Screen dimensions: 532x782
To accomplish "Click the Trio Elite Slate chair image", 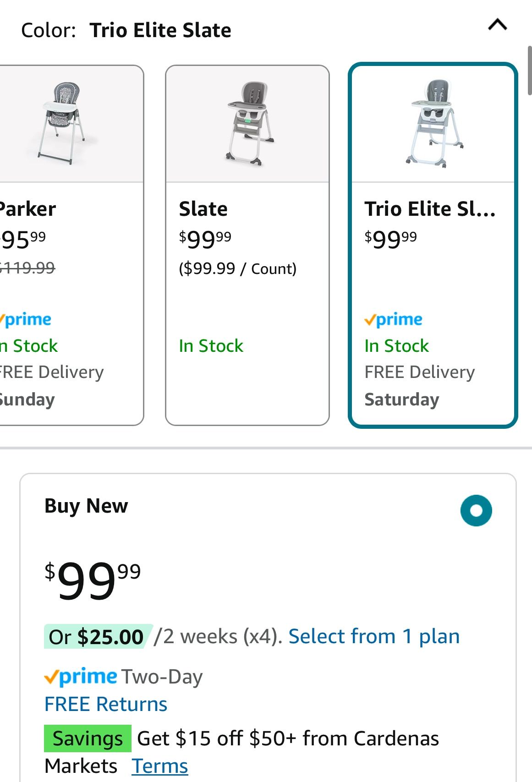I will 433,124.
